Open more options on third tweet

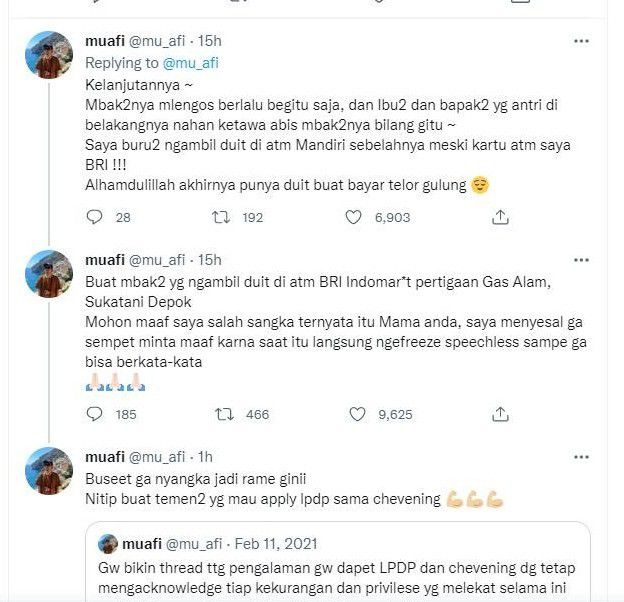(581, 456)
